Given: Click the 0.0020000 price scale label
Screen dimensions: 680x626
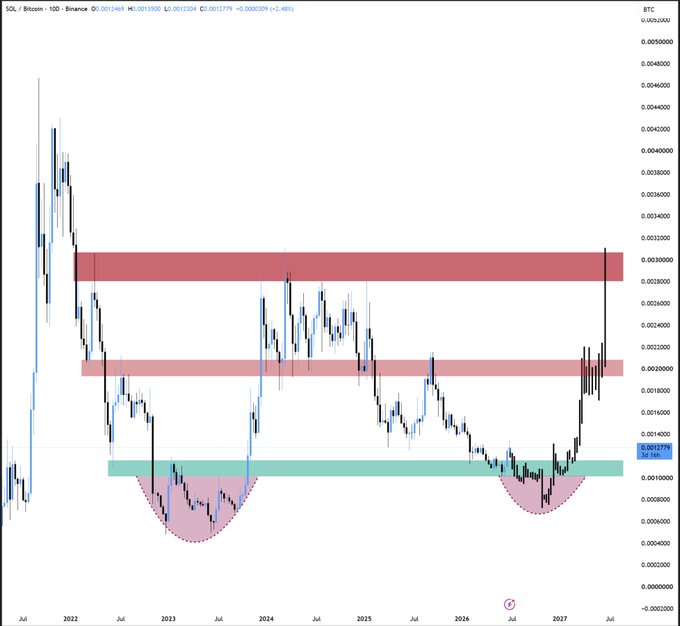Looking at the screenshot, I should tap(657, 369).
